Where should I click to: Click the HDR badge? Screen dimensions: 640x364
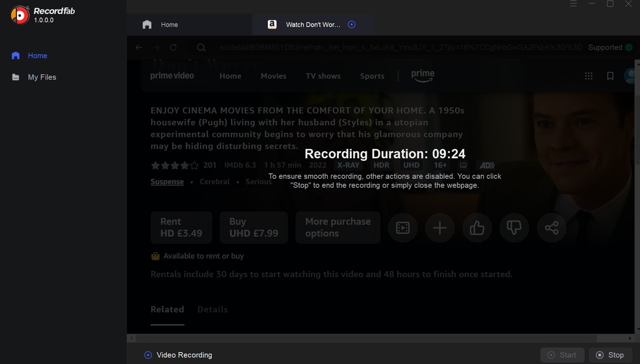[381, 165]
